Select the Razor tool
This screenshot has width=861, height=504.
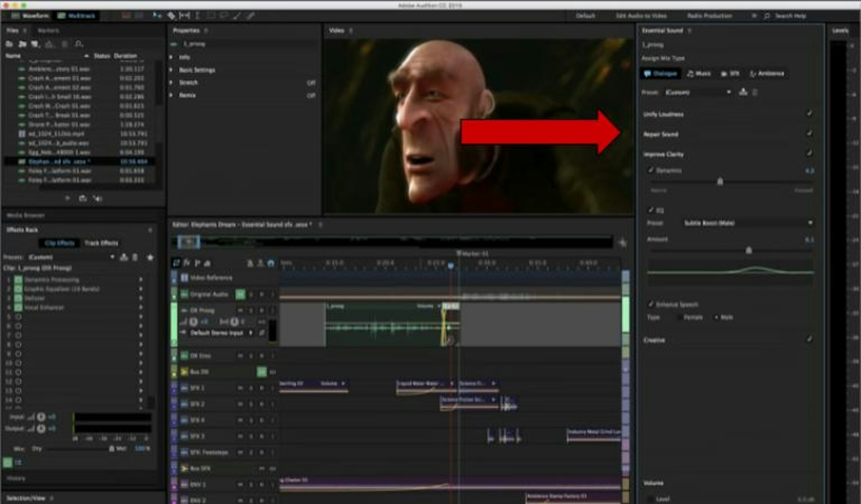click(x=171, y=16)
